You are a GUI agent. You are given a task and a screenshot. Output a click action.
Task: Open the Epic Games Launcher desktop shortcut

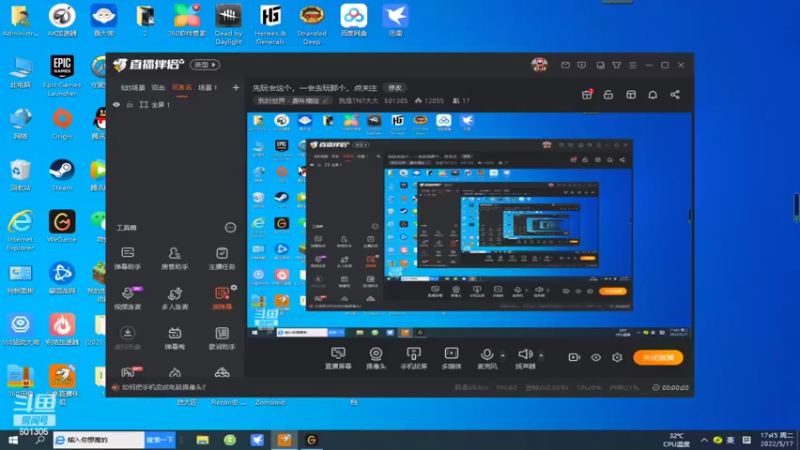pos(62,76)
